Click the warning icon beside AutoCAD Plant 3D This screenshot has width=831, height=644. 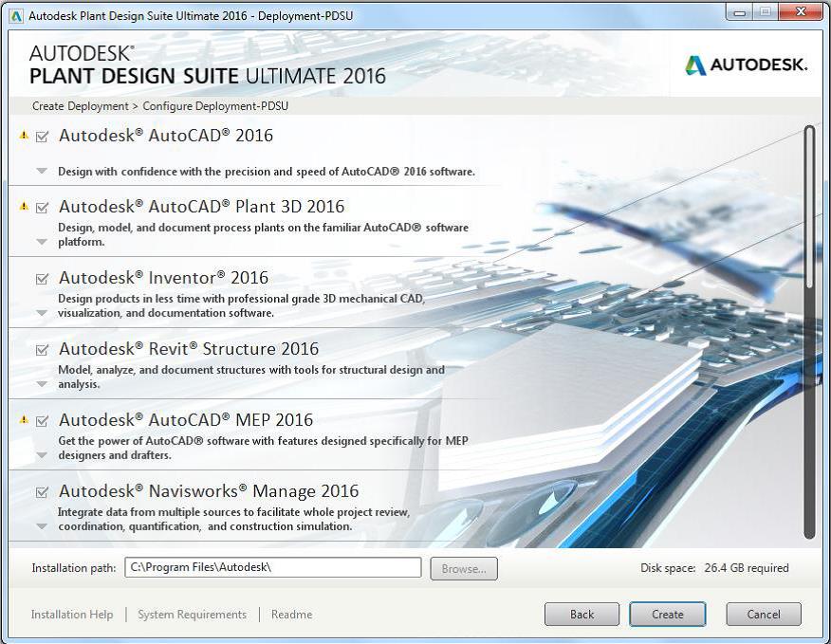pyautogui.click(x=24, y=207)
